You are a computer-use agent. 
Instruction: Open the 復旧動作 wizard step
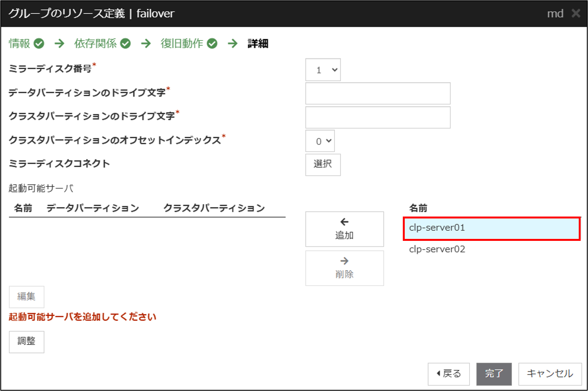pos(182,43)
